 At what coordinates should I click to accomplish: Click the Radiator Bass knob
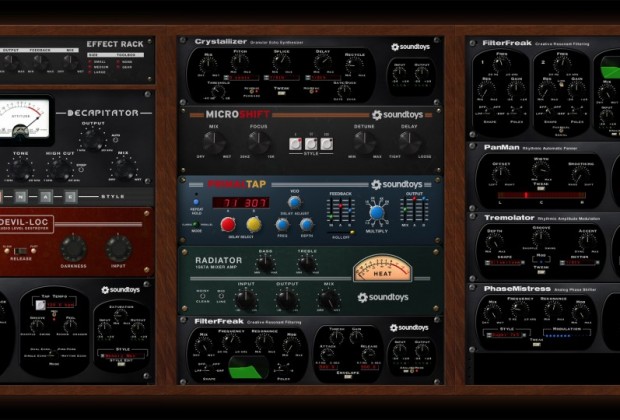tap(265, 263)
